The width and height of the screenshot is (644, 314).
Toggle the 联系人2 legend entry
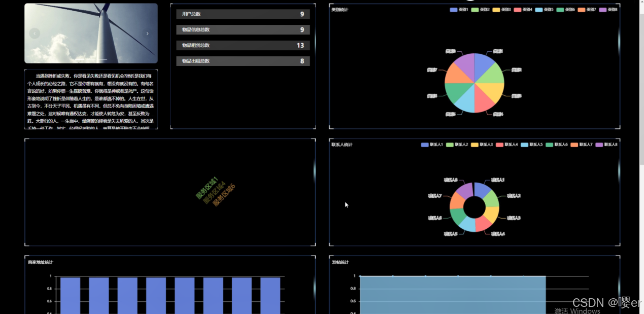(457, 145)
